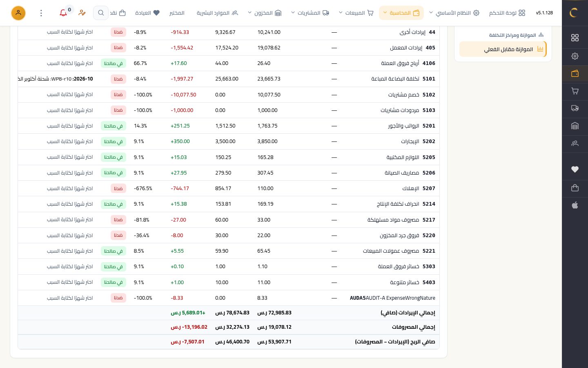Go to لوحة التحكم in the top menu
Image resolution: width=588 pixels, height=368 pixels.
tap(507, 13)
